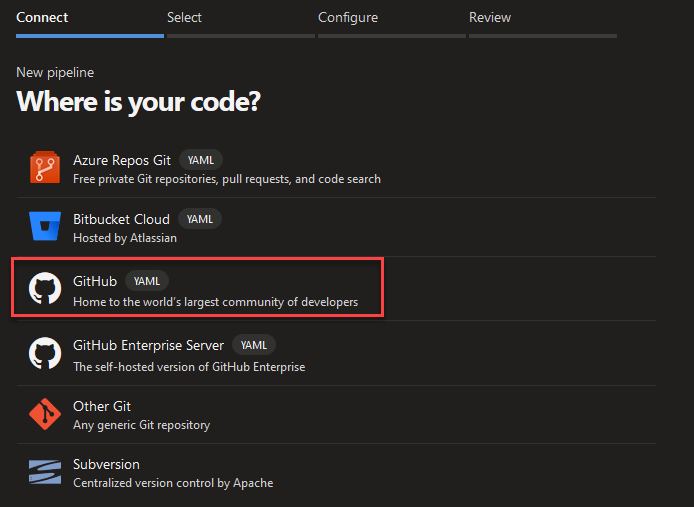Pick Other Git repository option
This screenshot has height=507, width=694.
pos(102,406)
